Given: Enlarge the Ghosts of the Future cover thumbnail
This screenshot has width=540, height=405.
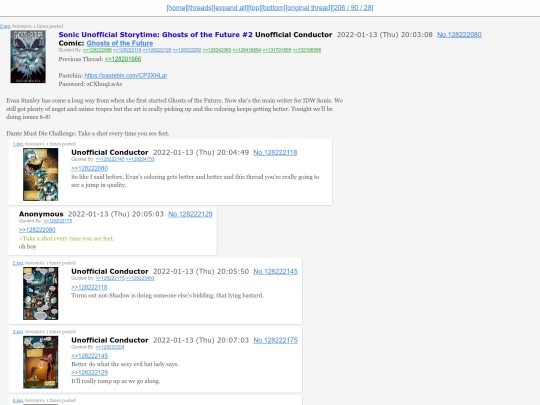Looking at the screenshot, I should (x=28, y=56).
